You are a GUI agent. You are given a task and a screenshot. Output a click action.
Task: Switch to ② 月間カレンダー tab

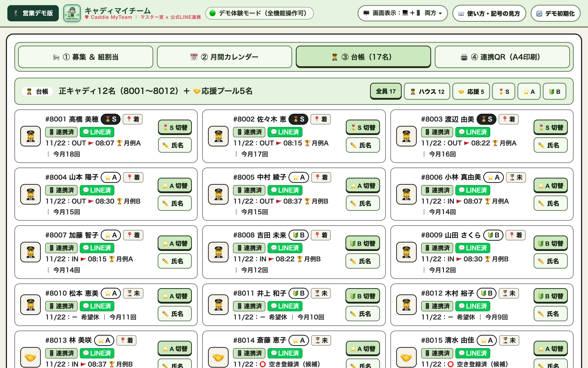(224, 57)
